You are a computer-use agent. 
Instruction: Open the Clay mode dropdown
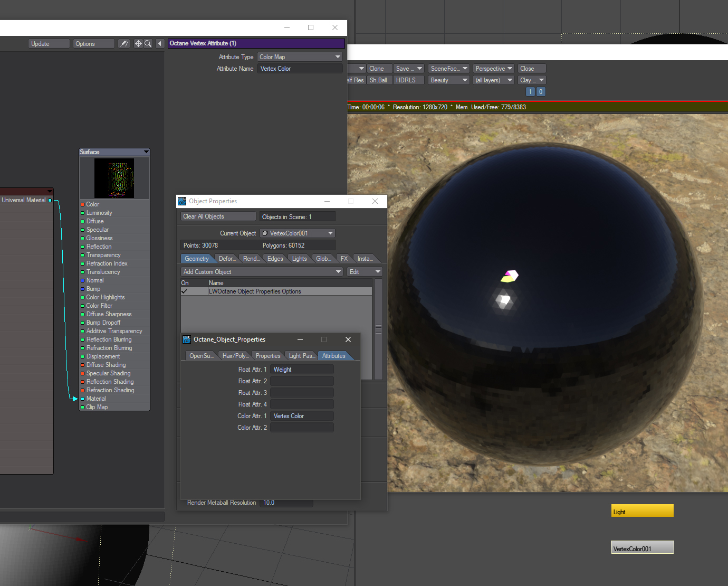[532, 80]
